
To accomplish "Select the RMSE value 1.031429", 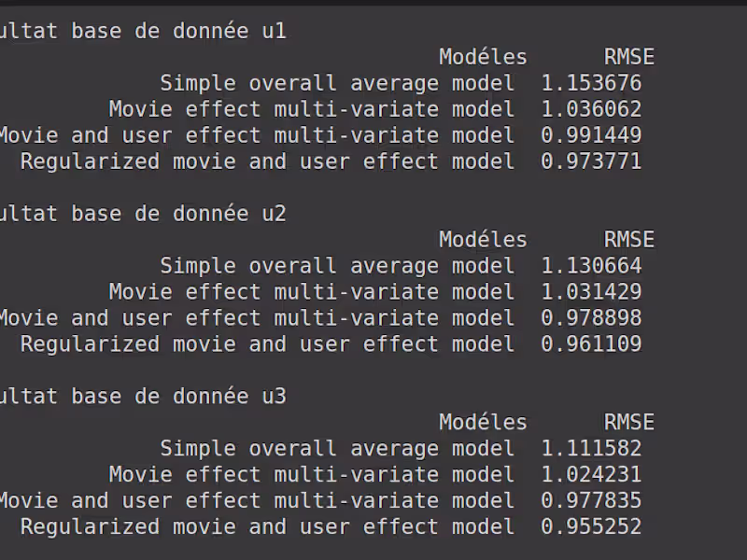I will [x=591, y=292].
